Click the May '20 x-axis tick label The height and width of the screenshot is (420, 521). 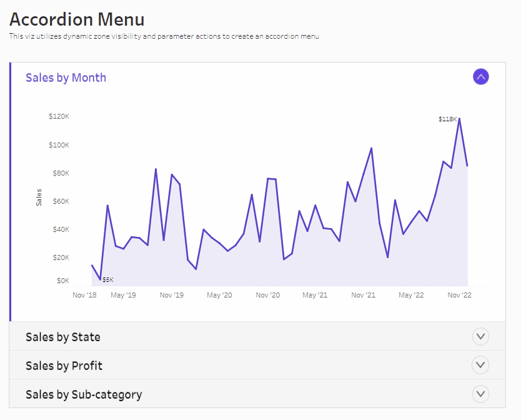(219, 295)
